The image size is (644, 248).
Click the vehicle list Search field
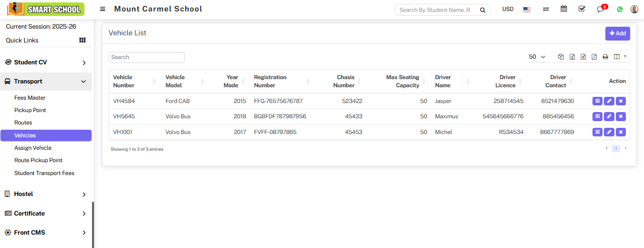pyautogui.click(x=146, y=57)
